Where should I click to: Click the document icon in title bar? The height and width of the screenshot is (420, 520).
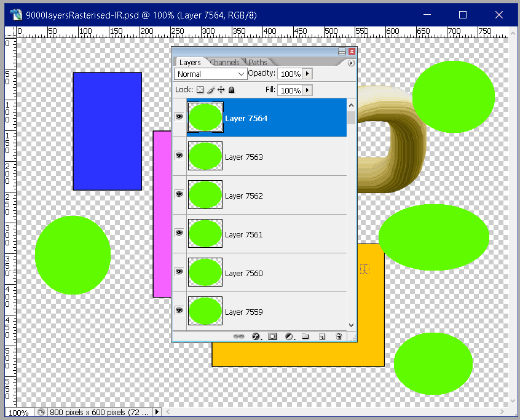(x=16, y=15)
